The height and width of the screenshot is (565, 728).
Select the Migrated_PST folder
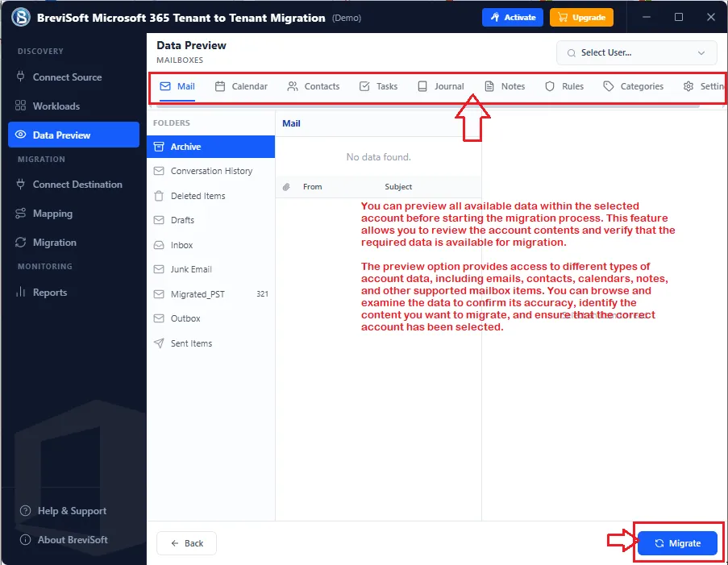pyautogui.click(x=210, y=294)
